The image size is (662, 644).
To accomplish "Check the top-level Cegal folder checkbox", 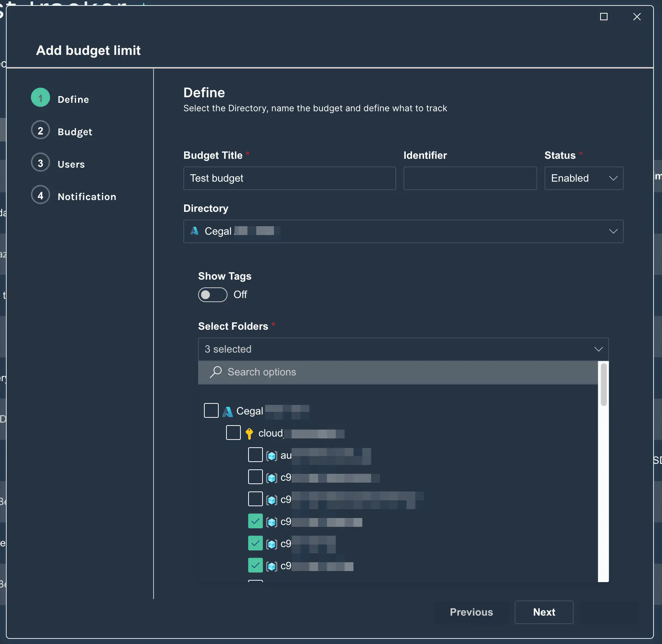I will pos(211,411).
